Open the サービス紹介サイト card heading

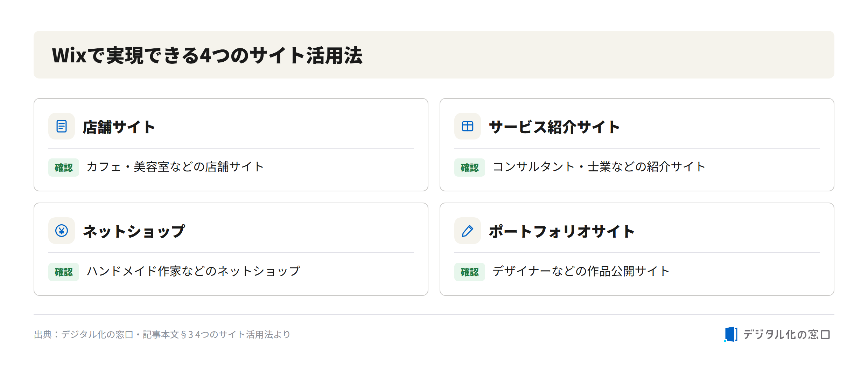(554, 127)
